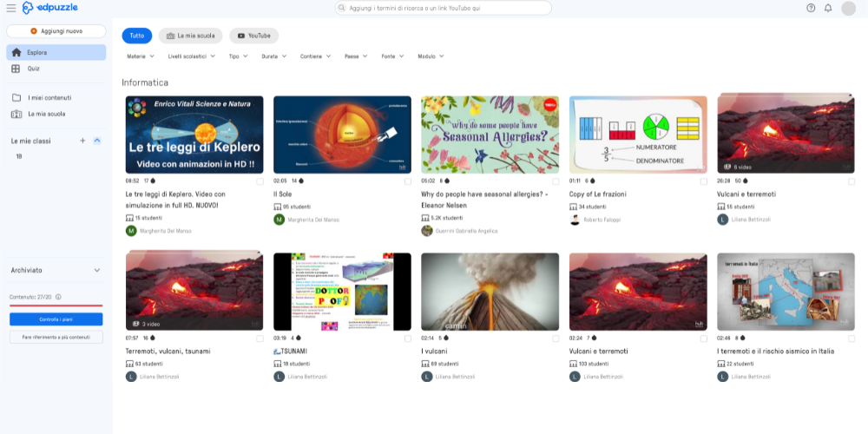The height and width of the screenshot is (434, 868).
Task: Open the I vulcani volcano thumbnail
Action: (490, 292)
